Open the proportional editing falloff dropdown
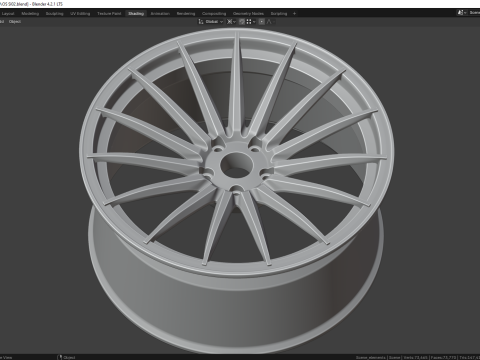 tap(270, 22)
